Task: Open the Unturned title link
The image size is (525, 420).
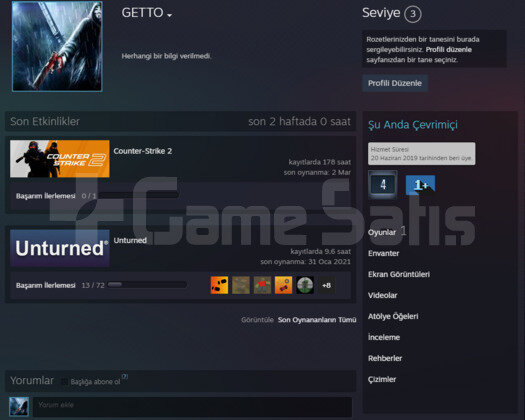Action: (130, 240)
